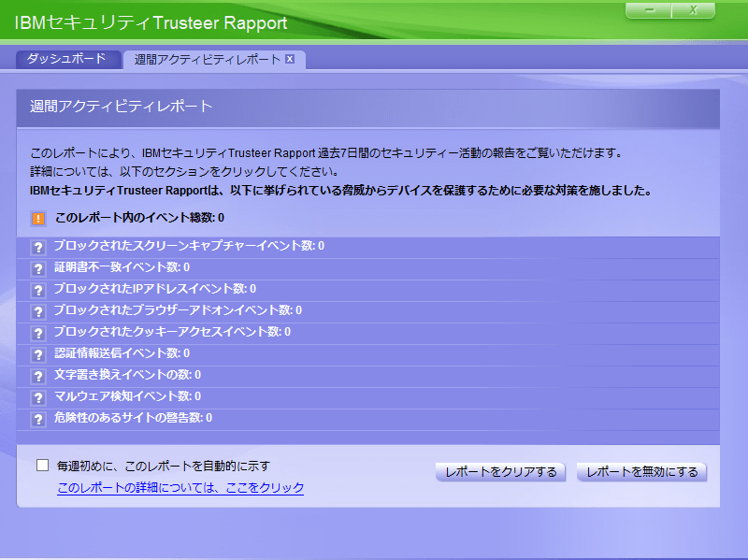Click help icon for ブロックされたスクリーンキャプチャーイベント数
Viewport: 748px width, 560px height.
(x=38, y=248)
